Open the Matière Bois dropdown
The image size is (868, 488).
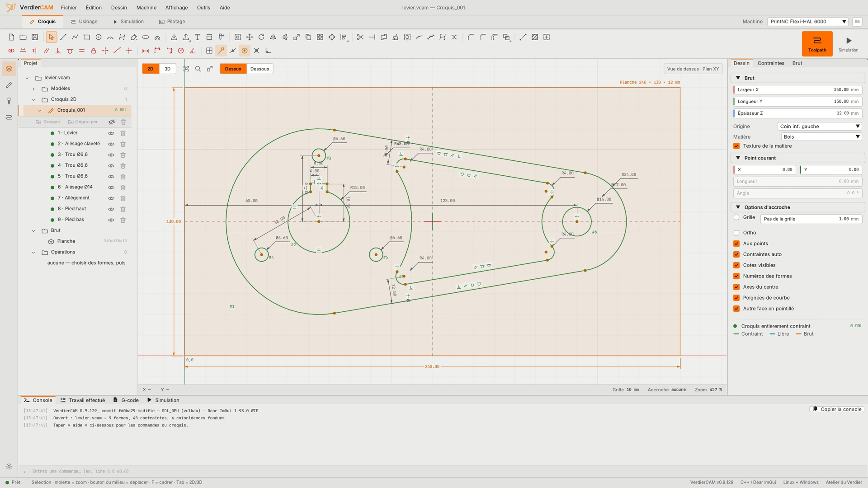click(x=821, y=137)
